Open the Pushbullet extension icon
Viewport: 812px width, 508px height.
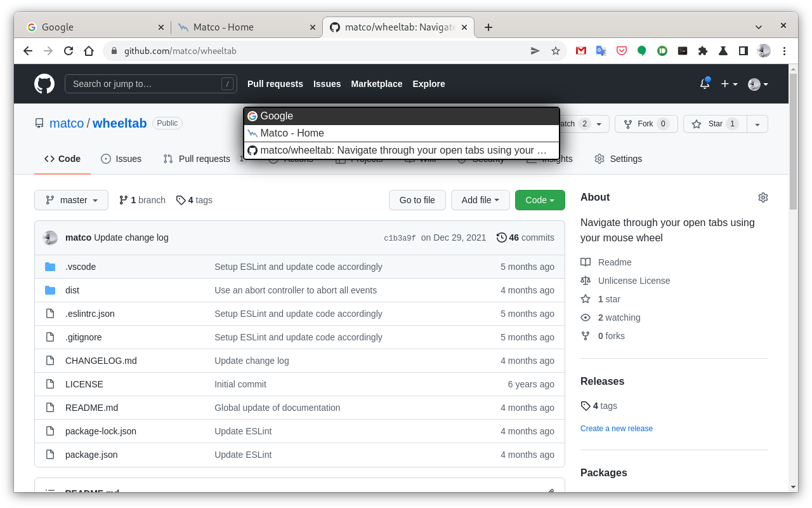[x=662, y=51]
